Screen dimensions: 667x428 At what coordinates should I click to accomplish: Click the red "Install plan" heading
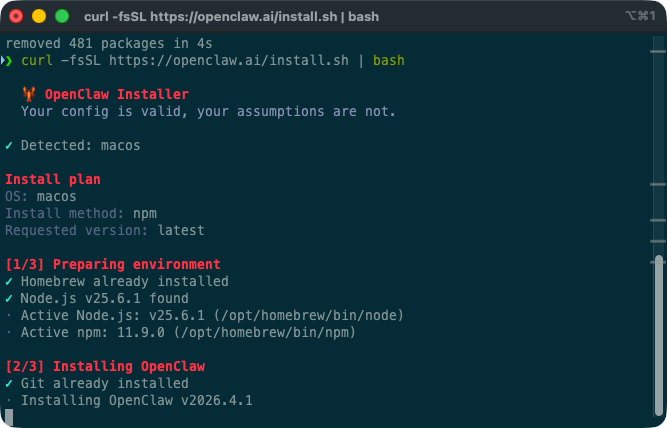tap(52, 179)
